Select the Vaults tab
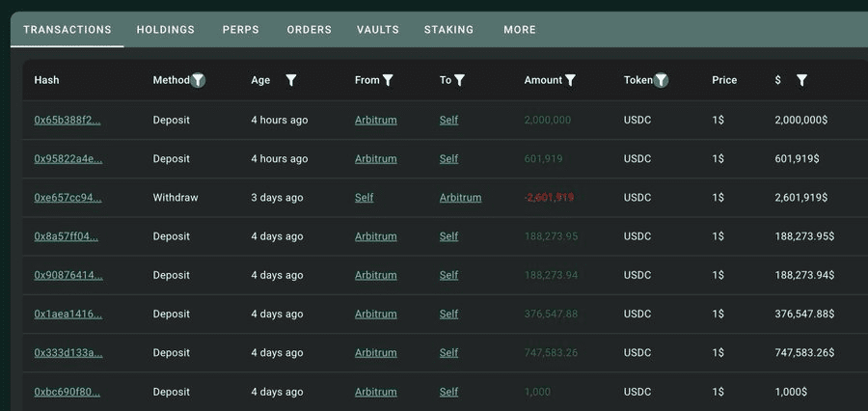Image resolution: width=868 pixels, height=411 pixels. click(x=377, y=30)
